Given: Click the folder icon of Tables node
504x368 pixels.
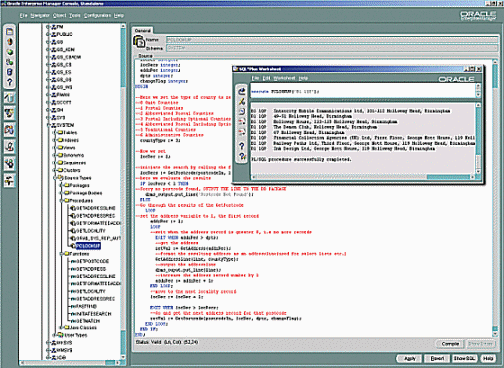Looking at the screenshot, I should click(x=60, y=133).
